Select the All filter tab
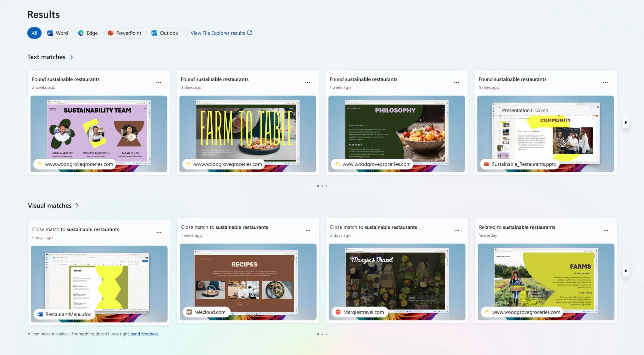The height and width of the screenshot is (355, 644). 34,33
